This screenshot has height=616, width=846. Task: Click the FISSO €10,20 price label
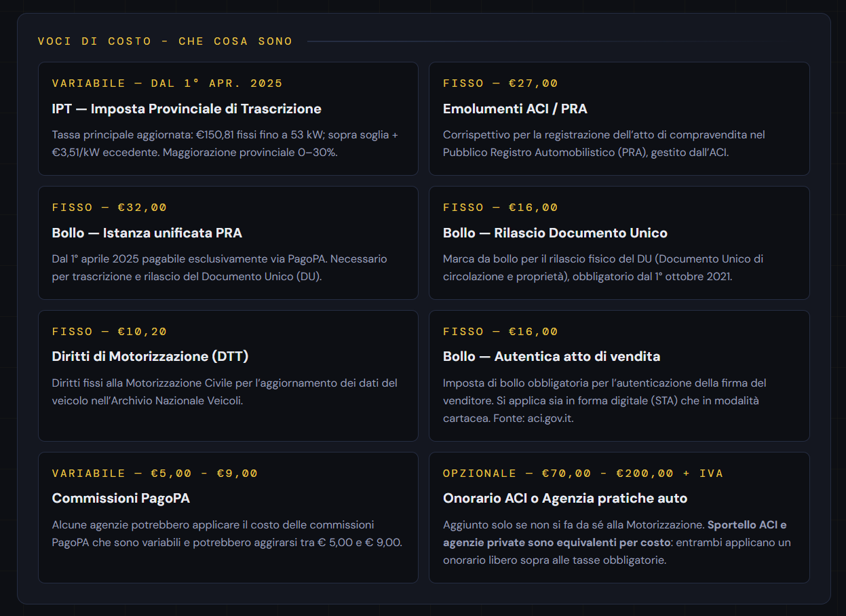[110, 332]
